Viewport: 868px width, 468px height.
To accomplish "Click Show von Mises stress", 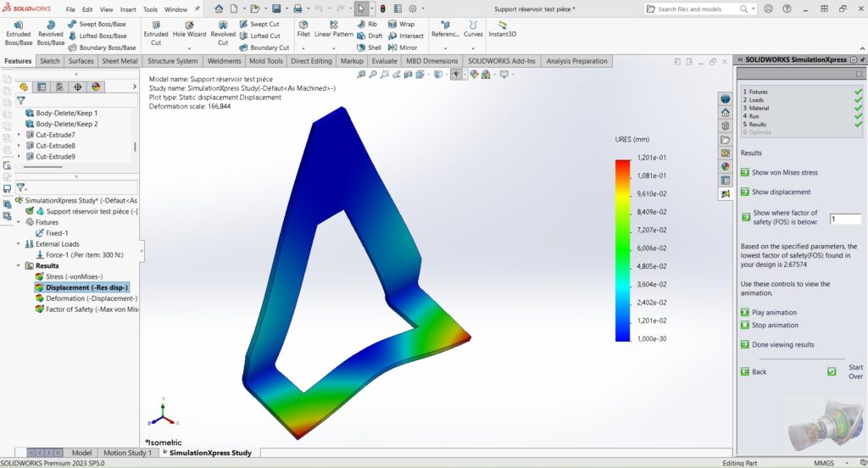I will [x=784, y=172].
